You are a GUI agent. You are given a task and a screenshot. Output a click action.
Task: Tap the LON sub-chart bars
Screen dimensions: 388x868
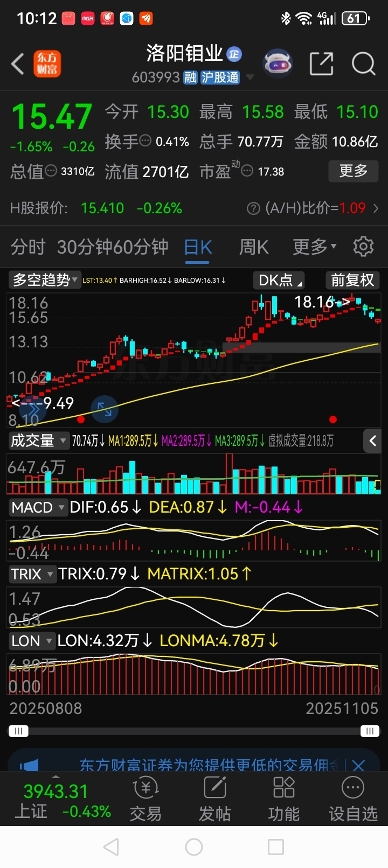(194, 674)
